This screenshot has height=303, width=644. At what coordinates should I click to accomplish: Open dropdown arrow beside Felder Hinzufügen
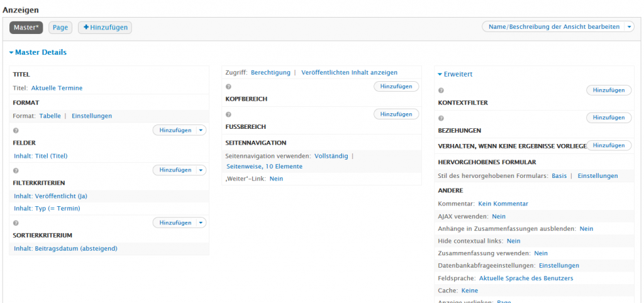coord(201,130)
